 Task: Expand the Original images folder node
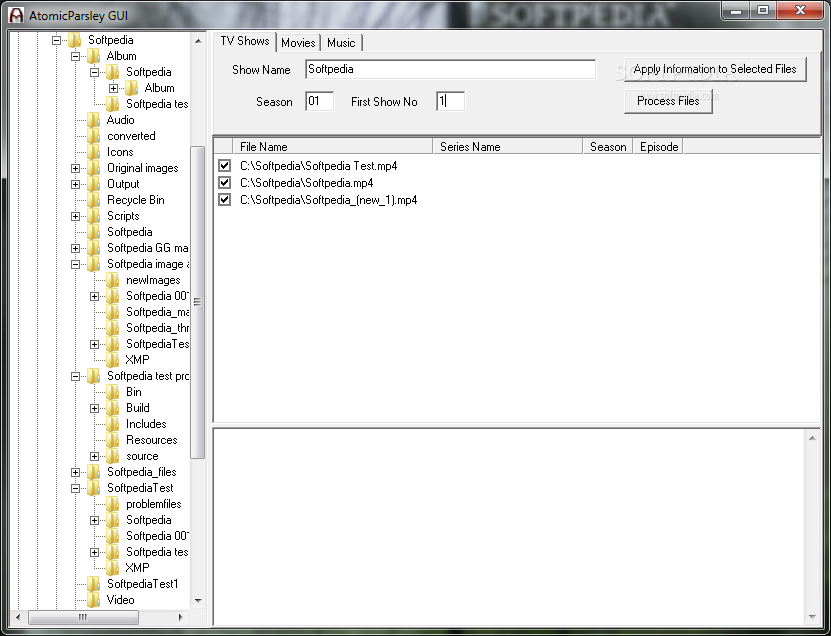click(x=75, y=169)
